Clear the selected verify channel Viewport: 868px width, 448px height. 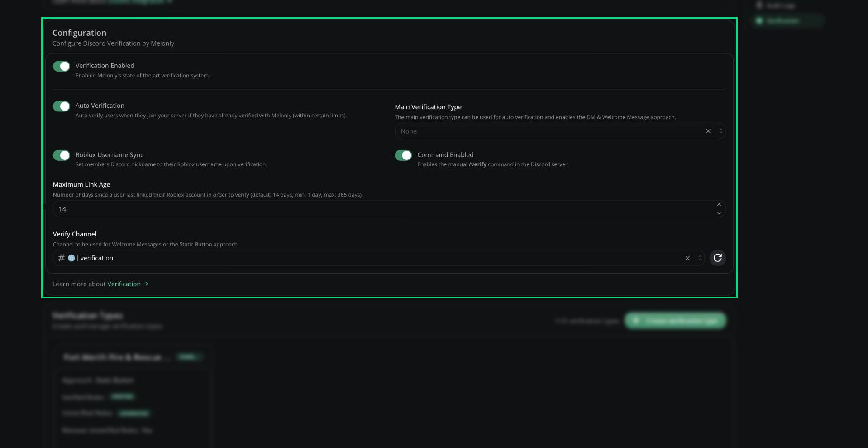click(687, 258)
